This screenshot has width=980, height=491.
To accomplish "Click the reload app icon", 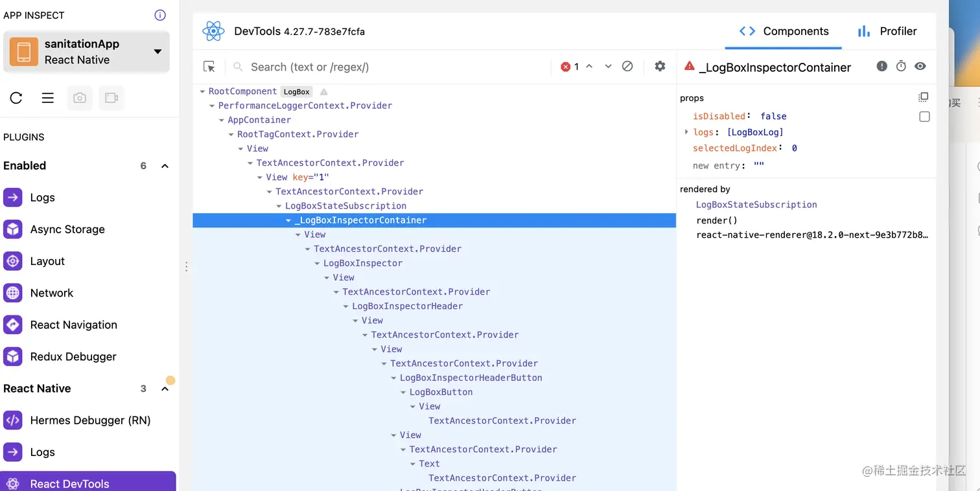I will click(x=16, y=98).
